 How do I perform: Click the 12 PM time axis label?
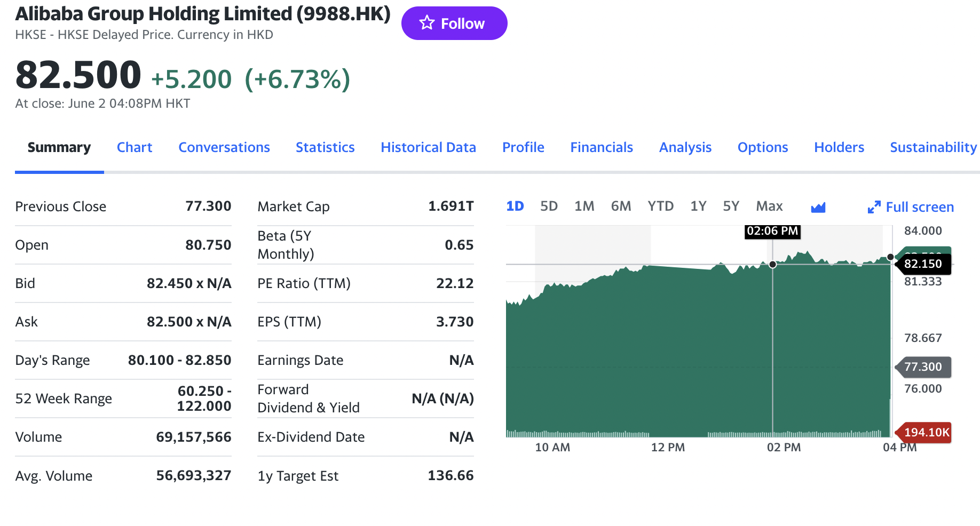(668, 447)
